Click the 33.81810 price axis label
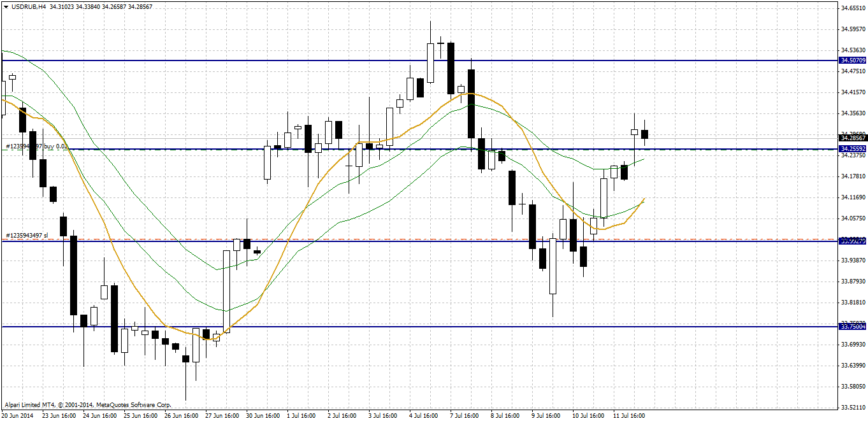 tap(853, 303)
